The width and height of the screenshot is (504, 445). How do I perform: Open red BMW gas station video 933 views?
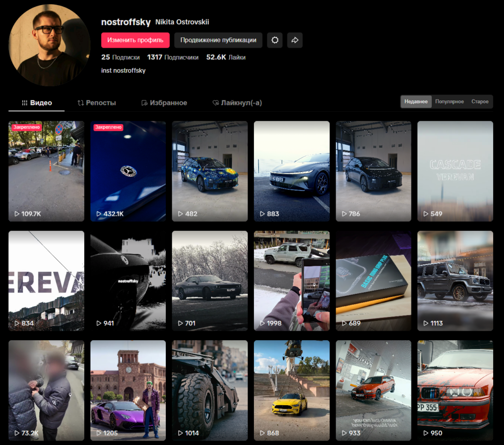374,390
